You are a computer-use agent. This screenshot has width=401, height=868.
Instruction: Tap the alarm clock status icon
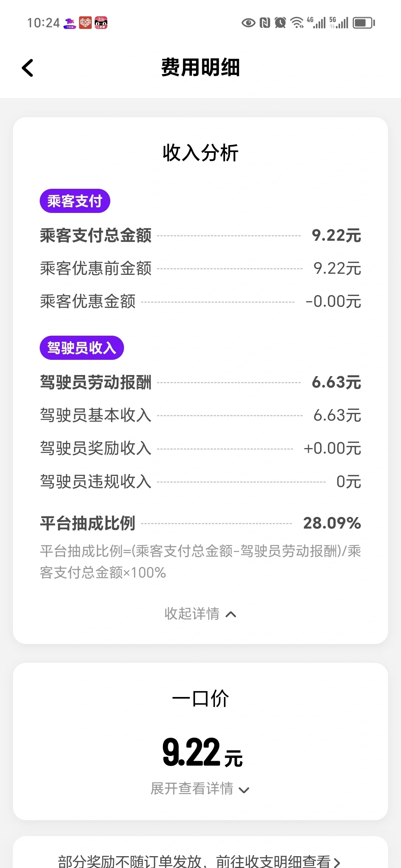coord(280,23)
